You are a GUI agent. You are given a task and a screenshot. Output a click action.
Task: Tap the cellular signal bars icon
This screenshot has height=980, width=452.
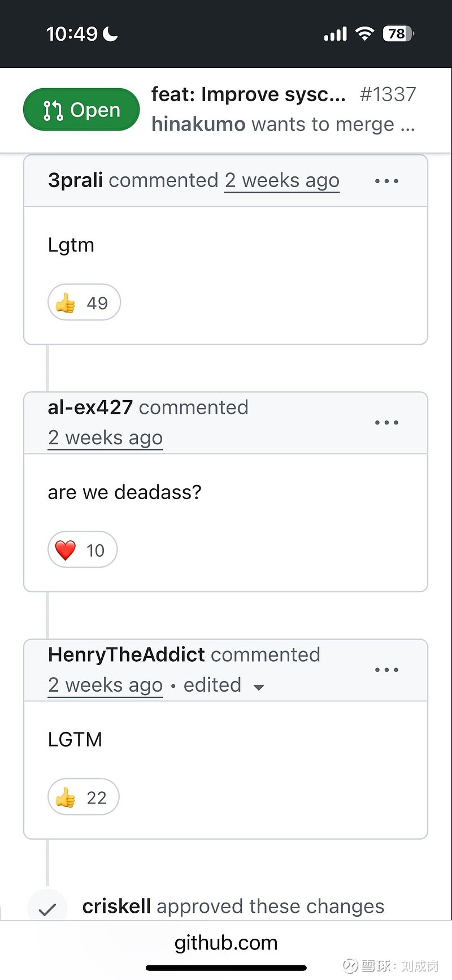tap(335, 34)
